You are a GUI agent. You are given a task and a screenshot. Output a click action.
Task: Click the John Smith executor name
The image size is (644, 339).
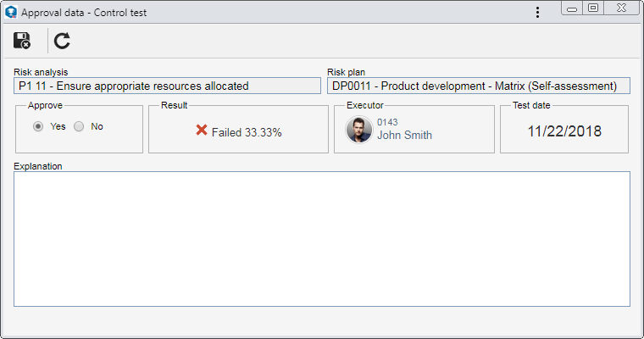(404, 136)
